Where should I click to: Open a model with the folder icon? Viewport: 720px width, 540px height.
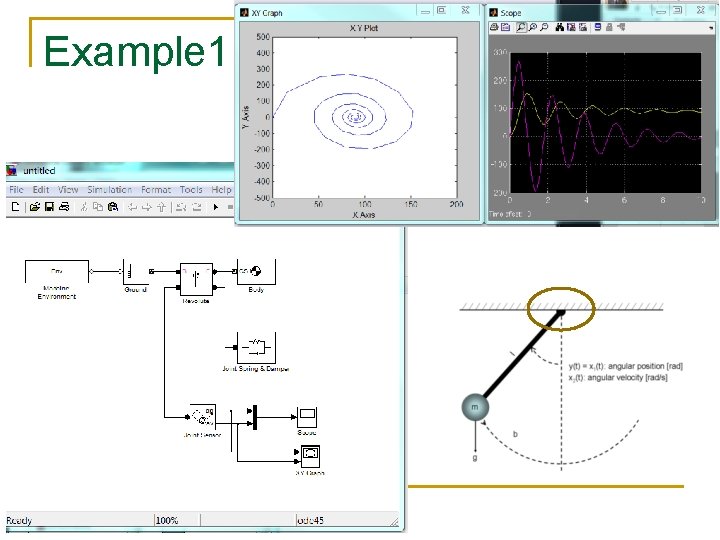click(x=34, y=207)
